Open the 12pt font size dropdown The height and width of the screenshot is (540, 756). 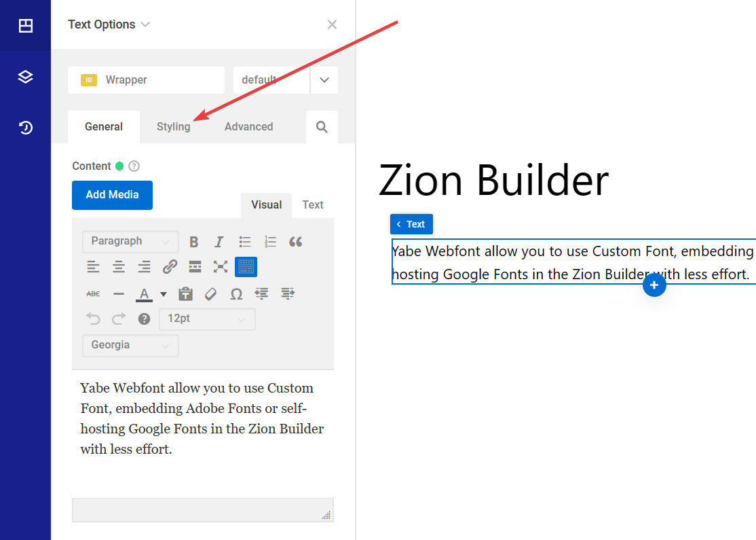click(x=207, y=319)
